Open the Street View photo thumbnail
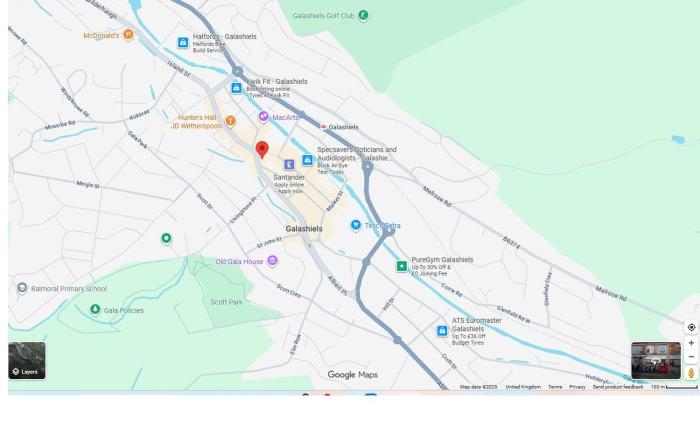700x428 pixels. tap(655, 360)
